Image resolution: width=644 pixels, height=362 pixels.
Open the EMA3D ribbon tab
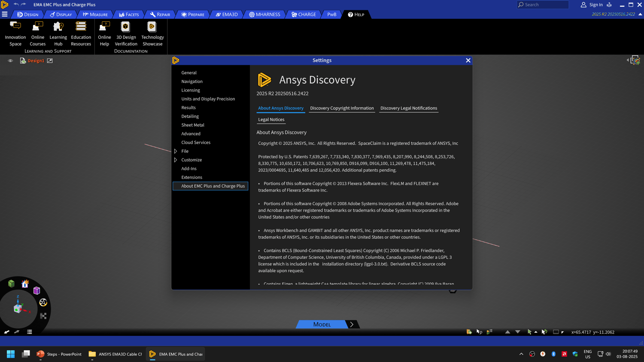pos(227,15)
